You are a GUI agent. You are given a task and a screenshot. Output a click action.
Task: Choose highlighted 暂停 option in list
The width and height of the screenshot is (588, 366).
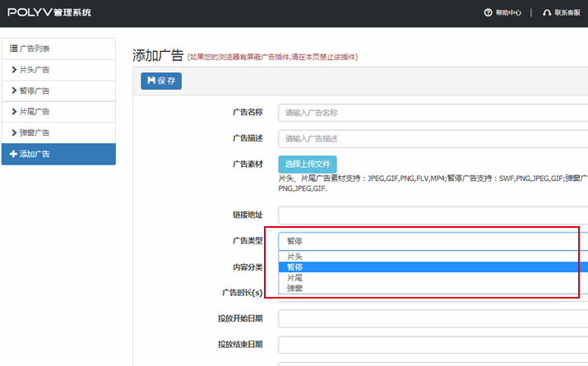point(294,267)
